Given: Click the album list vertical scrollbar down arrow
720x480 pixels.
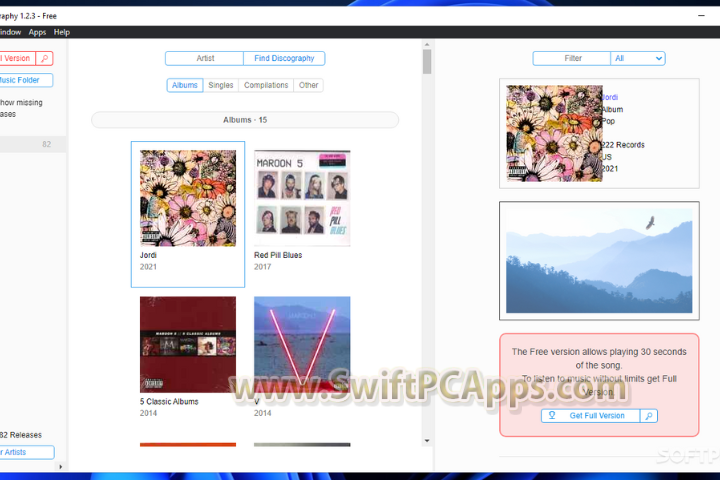Looking at the screenshot, I should point(428,441).
